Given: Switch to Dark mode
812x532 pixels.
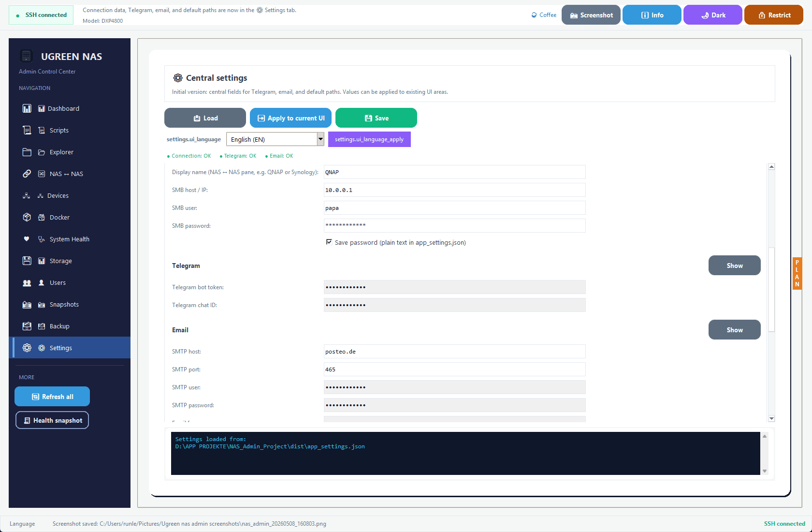Looking at the screenshot, I should (713, 15).
